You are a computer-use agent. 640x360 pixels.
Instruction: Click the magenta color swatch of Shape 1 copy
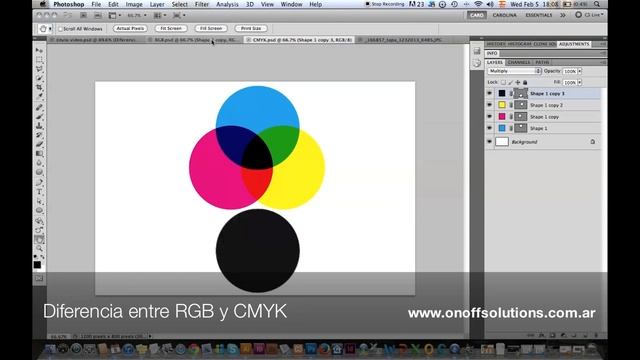pyautogui.click(x=502, y=116)
